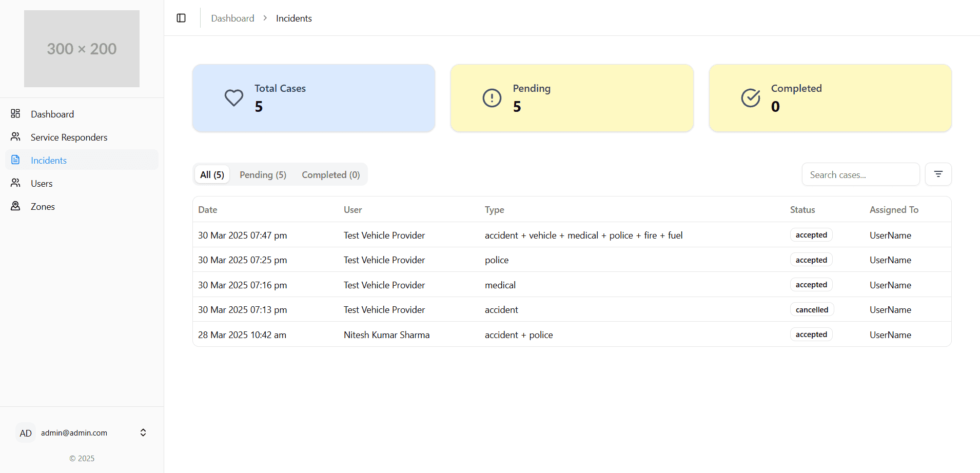Click the Service Responders people icon
980x473 pixels.
15,136
